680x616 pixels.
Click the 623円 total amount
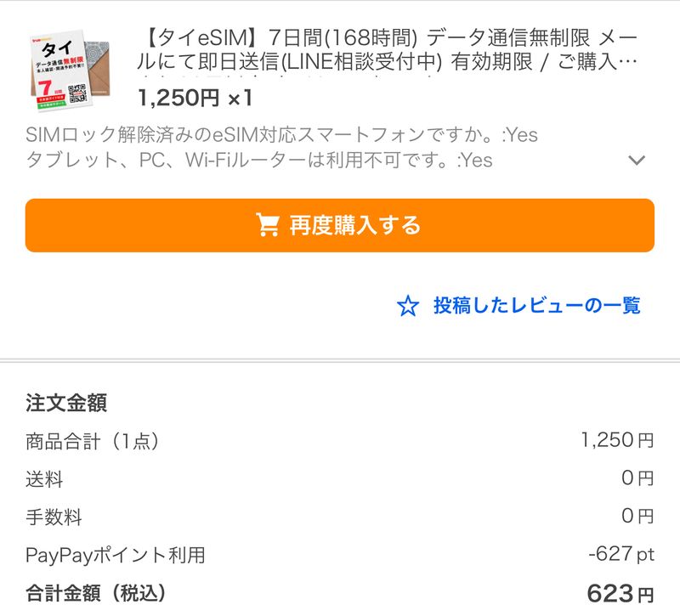[x=620, y=593]
